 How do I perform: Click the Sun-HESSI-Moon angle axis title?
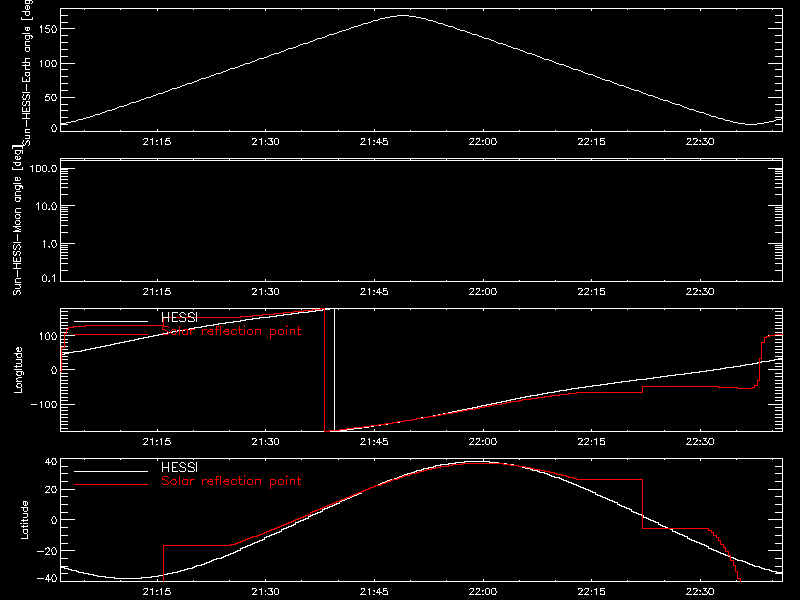[x=17, y=220]
